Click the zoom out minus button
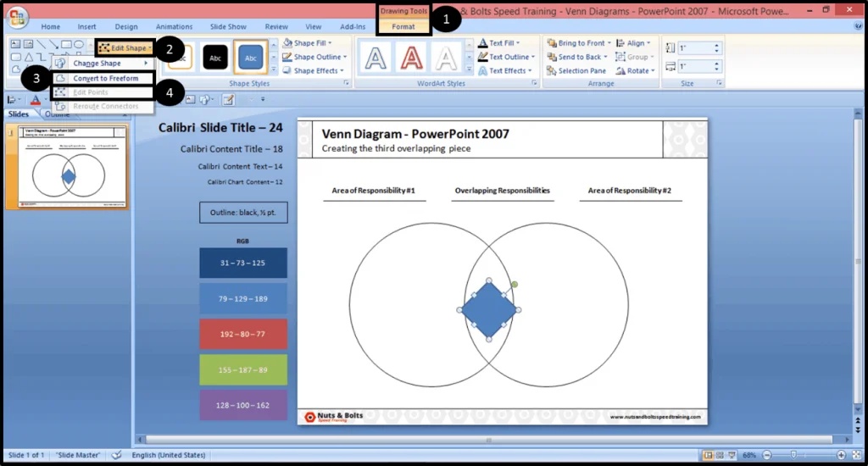Screen dimensions: 868x466 pos(766,455)
